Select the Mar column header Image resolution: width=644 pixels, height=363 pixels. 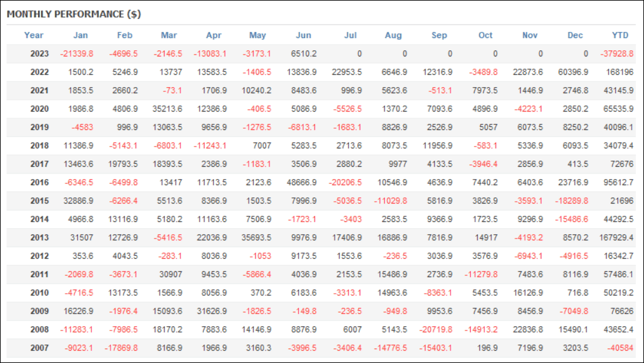pyautogui.click(x=169, y=36)
